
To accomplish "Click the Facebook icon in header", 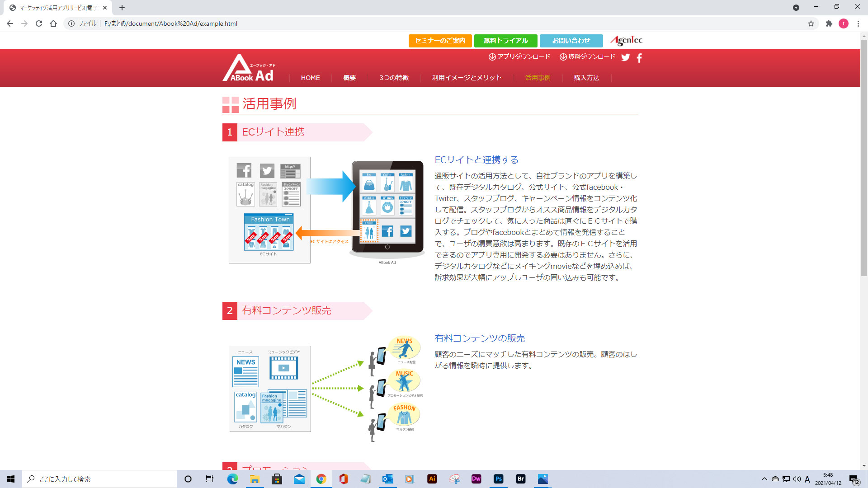I will click(639, 58).
